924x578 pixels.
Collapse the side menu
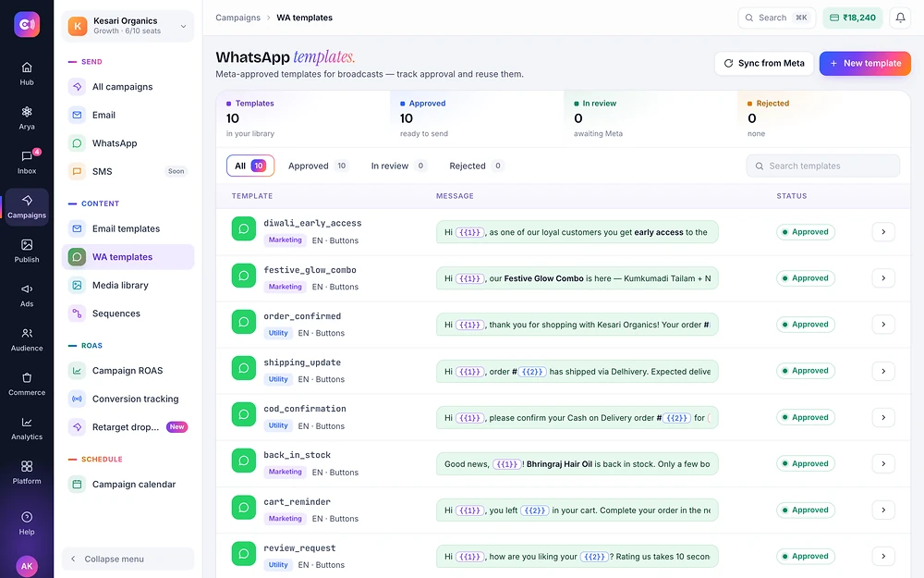128,559
